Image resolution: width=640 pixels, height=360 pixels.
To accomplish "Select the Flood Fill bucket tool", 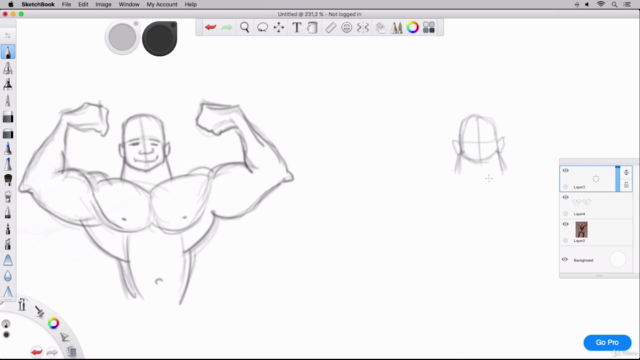I will [312, 27].
